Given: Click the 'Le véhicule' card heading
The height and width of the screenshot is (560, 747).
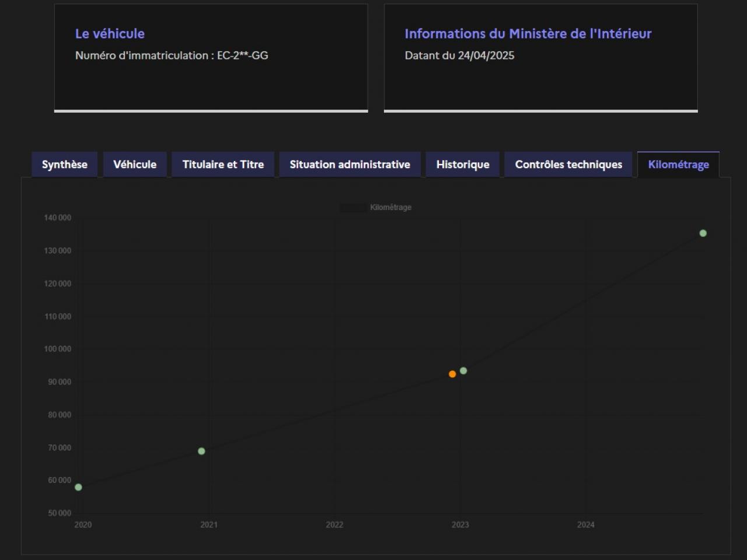Looking at the screenshot, I should pyautogui.click(x=110, y=34).
